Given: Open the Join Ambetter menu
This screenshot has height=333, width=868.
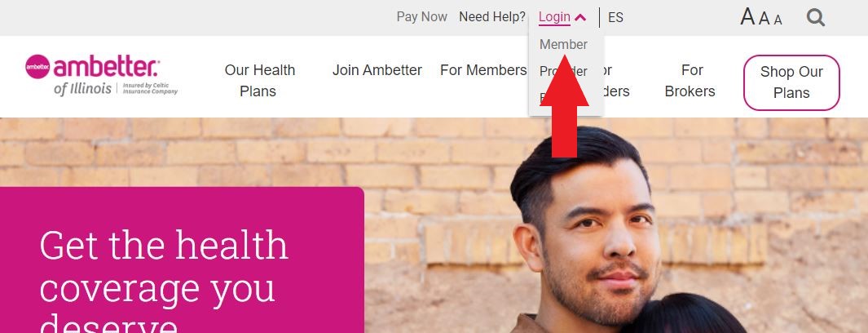Looking at the screenshot, I should pyautogui.click(x=377, y=70).
